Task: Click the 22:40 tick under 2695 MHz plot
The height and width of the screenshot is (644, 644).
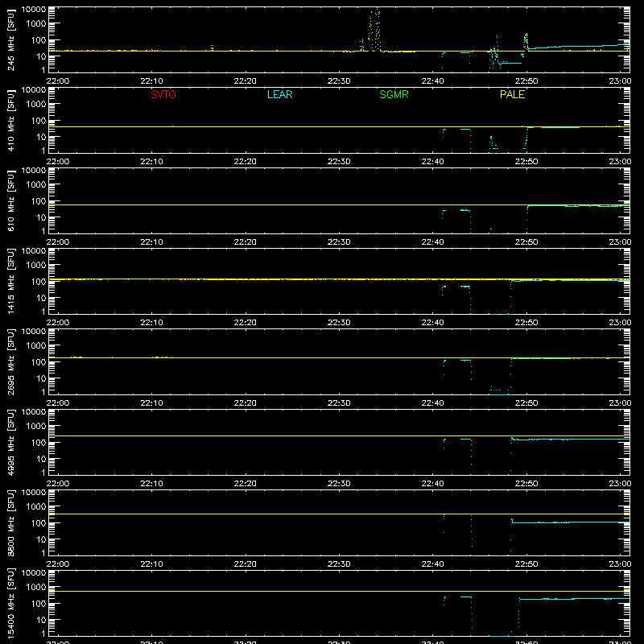Action: click(432, 403)
